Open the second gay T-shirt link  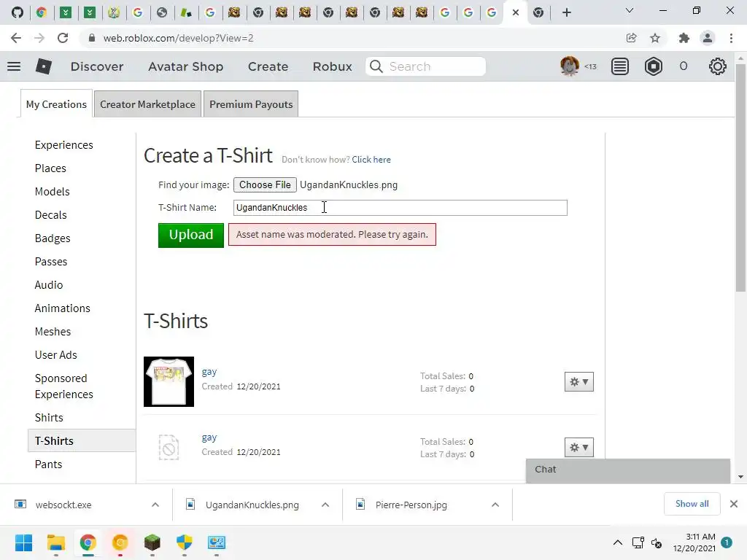click(x=209, y=437)
